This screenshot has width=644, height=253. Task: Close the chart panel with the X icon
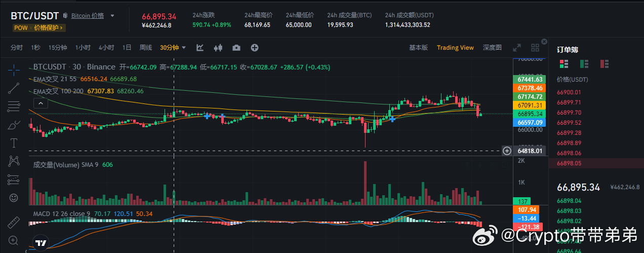tap(544, 42)
